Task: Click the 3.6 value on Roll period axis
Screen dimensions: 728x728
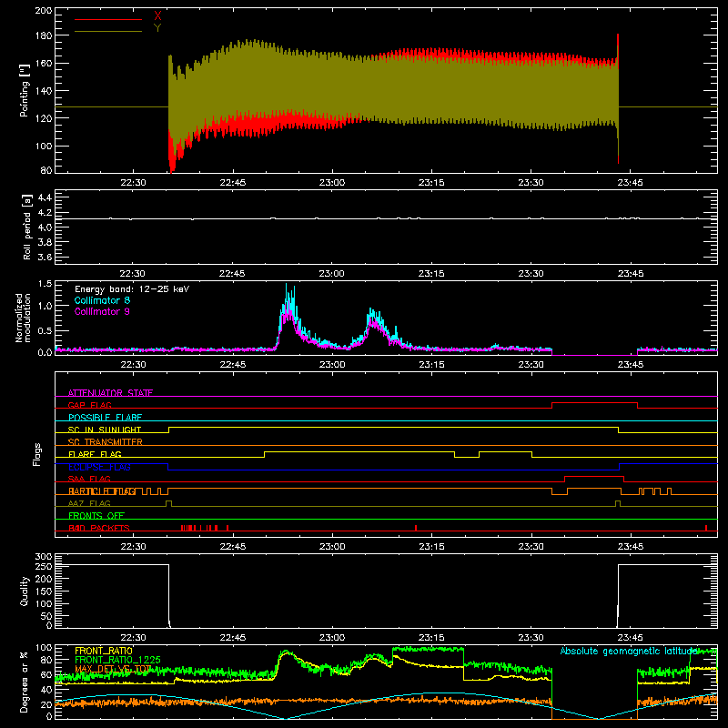Action: (x=45, y=257)
